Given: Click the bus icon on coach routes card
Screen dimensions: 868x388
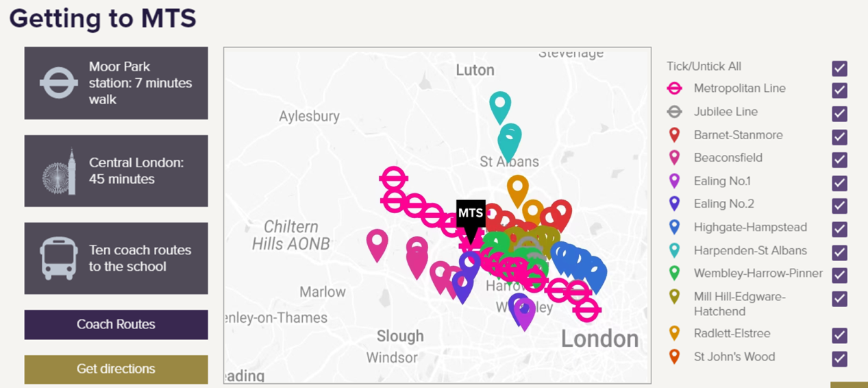Looking at the screenshot, I should tap(59, 258).
